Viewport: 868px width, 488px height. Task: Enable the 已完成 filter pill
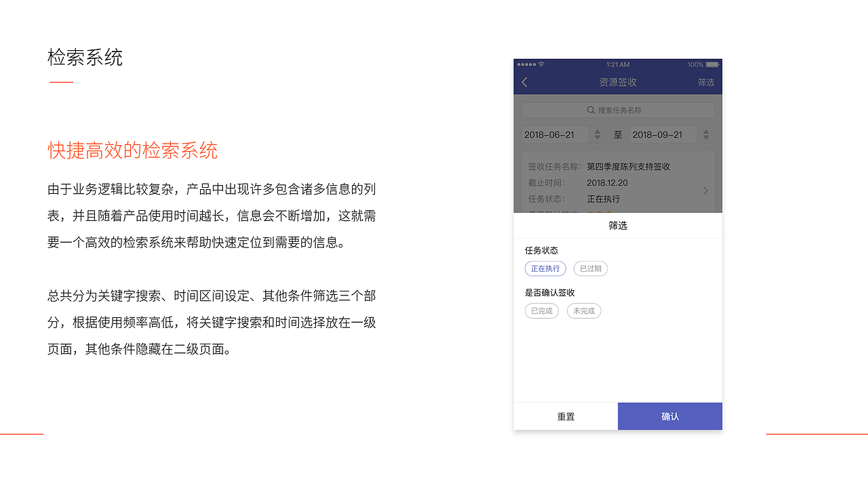pyautogui.click(x=541, y=310)
